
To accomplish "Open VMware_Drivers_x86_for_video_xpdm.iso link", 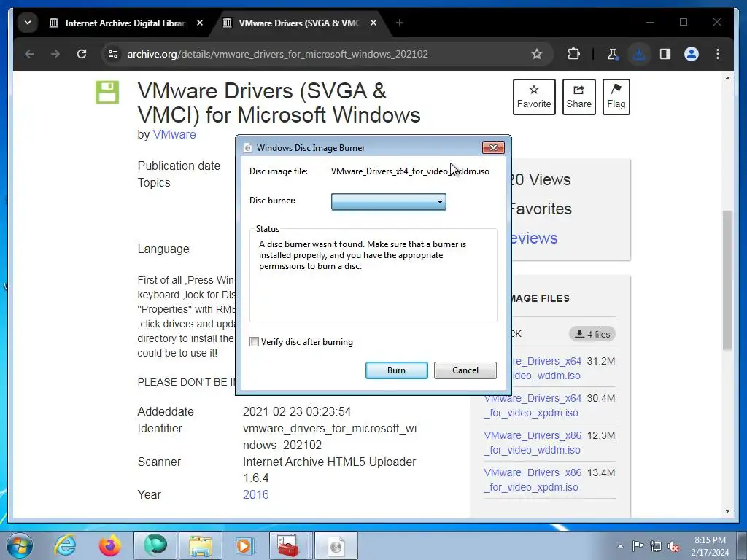I will point(533,480).
